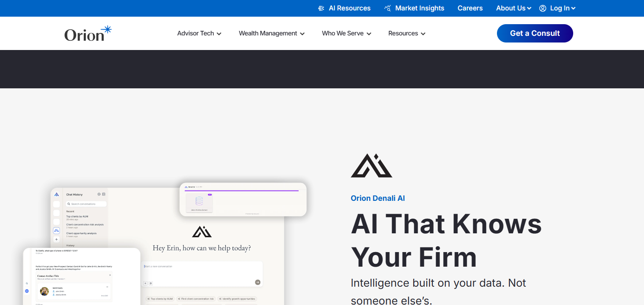Image resolution: width=644 pixels, height=305 pixels.
Task: Go to the Careers page
Action: 470,8
